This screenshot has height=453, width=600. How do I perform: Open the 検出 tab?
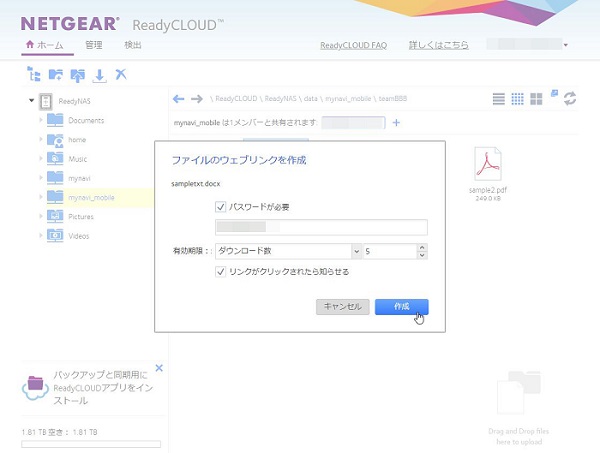(133, 45)
